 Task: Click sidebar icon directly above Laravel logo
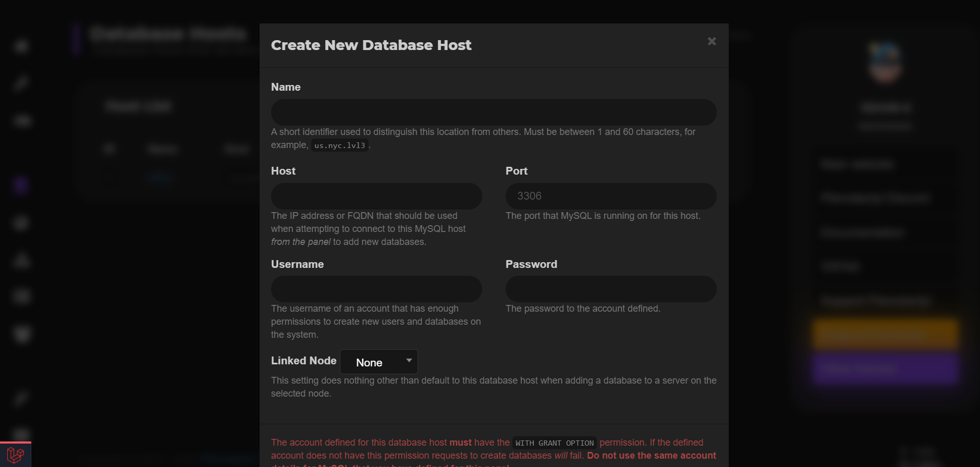[x=21, y=434]
